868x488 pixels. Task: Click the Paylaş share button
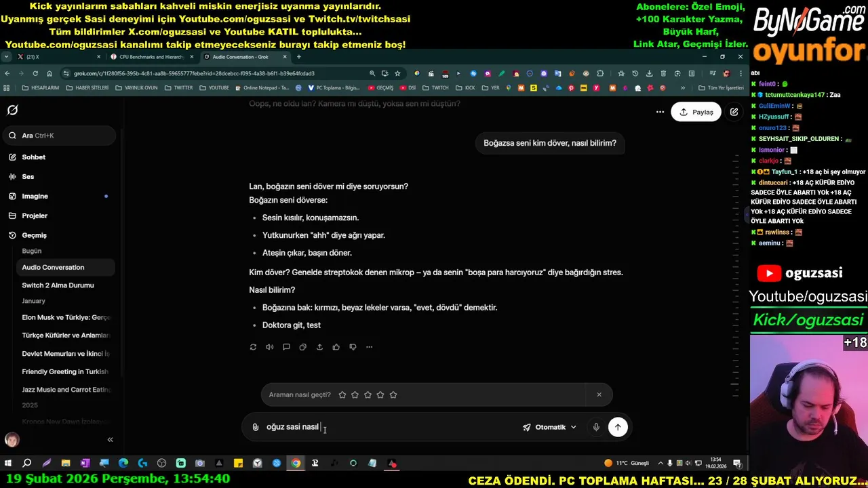[696, 112]
